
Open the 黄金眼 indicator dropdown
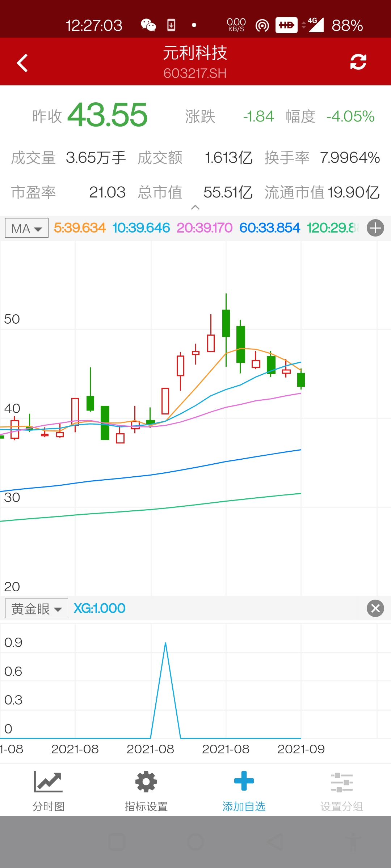[36, 608]
